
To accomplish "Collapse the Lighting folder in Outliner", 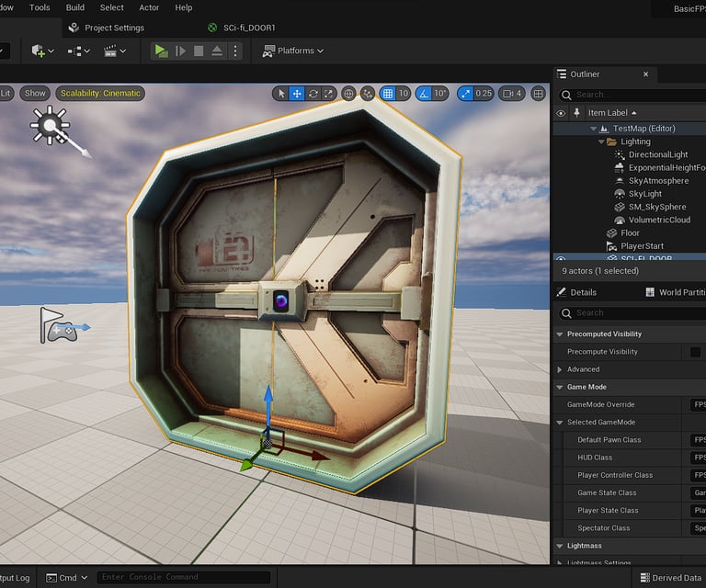I will 601,142.
